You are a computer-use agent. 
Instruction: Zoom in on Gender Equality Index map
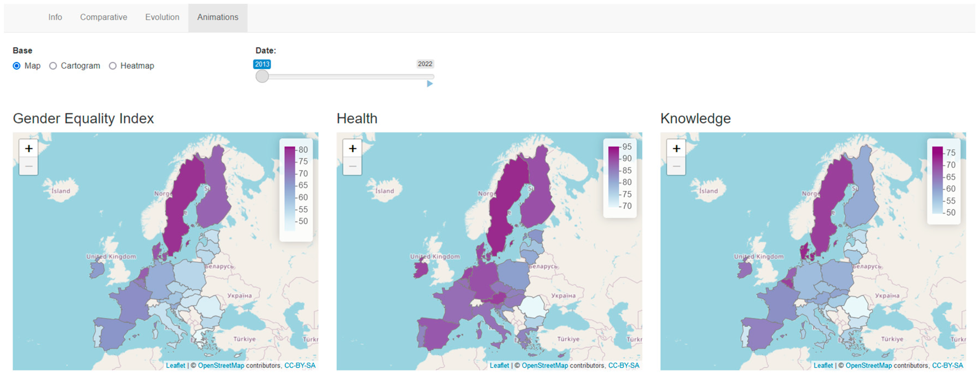(x=29, y=148)
